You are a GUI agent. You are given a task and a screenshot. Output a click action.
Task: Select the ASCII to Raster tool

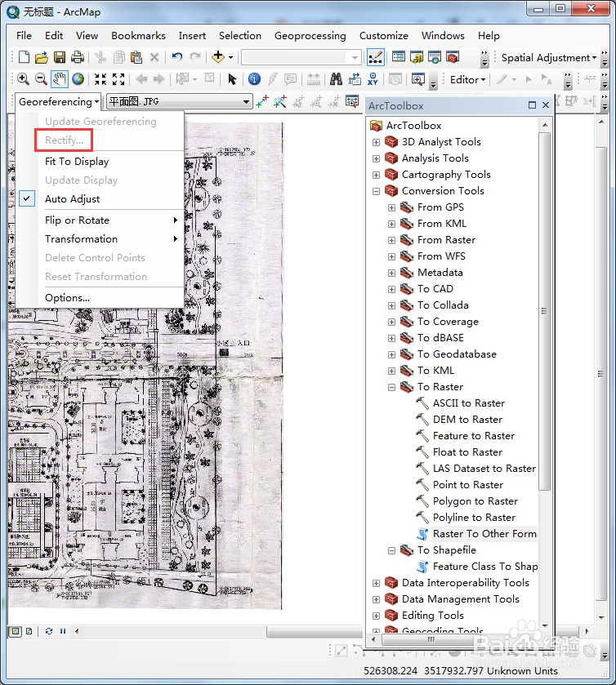click(469, 403)
